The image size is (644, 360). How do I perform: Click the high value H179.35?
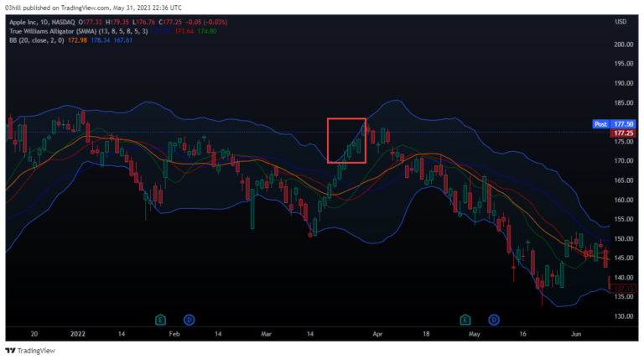[117, 22]
